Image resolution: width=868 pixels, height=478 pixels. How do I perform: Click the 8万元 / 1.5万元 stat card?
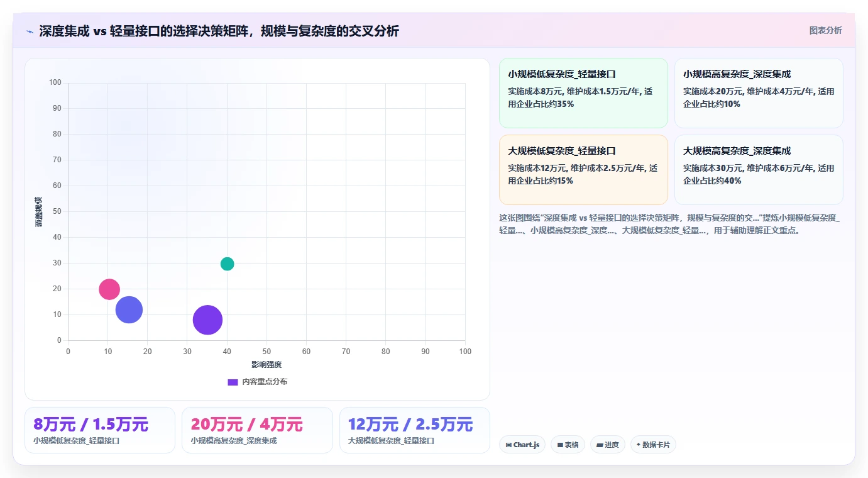click(x=100, y=430)
